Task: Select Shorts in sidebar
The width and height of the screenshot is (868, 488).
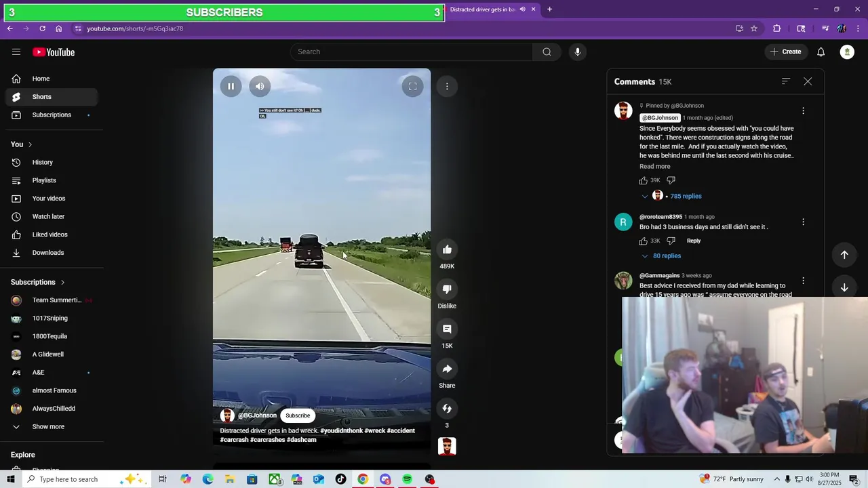Action: point(52,97)
